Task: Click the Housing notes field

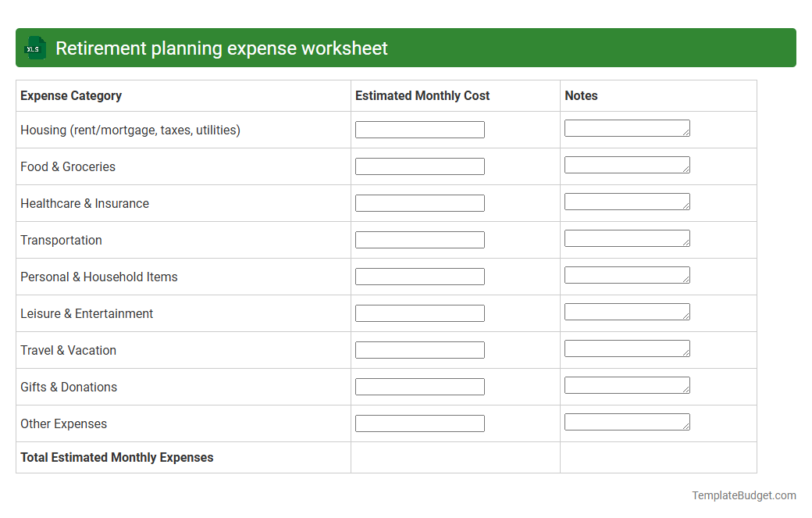Action: click(x=627, y=127)
